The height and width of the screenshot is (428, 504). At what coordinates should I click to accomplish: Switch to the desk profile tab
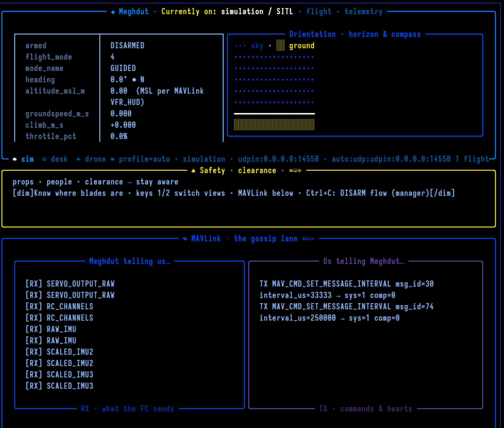pyautogui.click(x=59, y=159)
